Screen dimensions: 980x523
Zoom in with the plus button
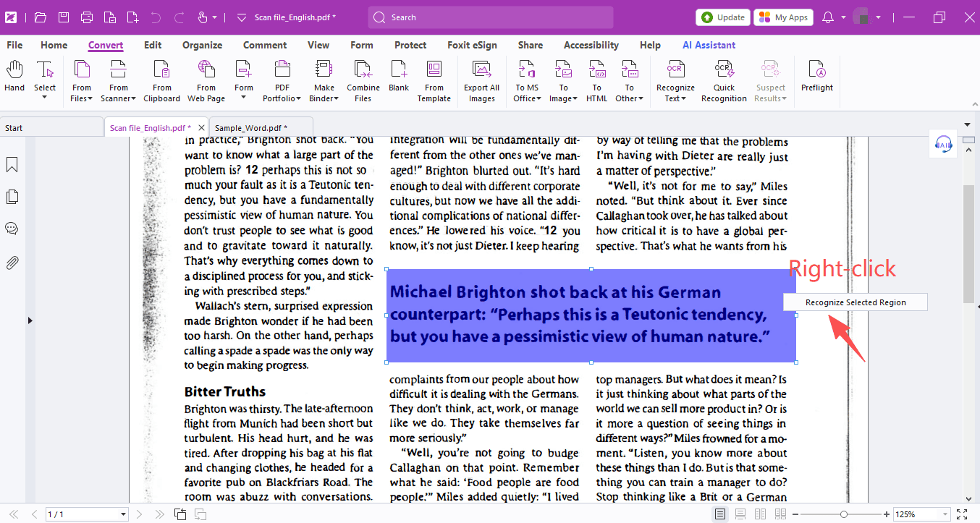coord(887,514)
